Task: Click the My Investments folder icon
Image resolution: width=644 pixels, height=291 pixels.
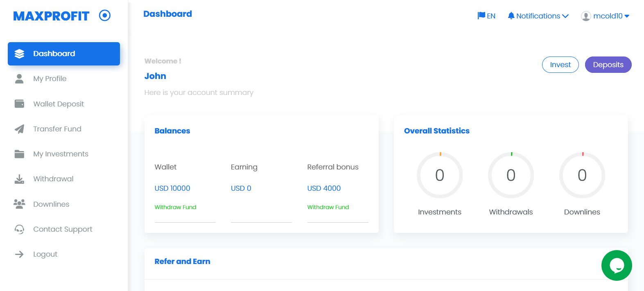Action: pos(19,154)
